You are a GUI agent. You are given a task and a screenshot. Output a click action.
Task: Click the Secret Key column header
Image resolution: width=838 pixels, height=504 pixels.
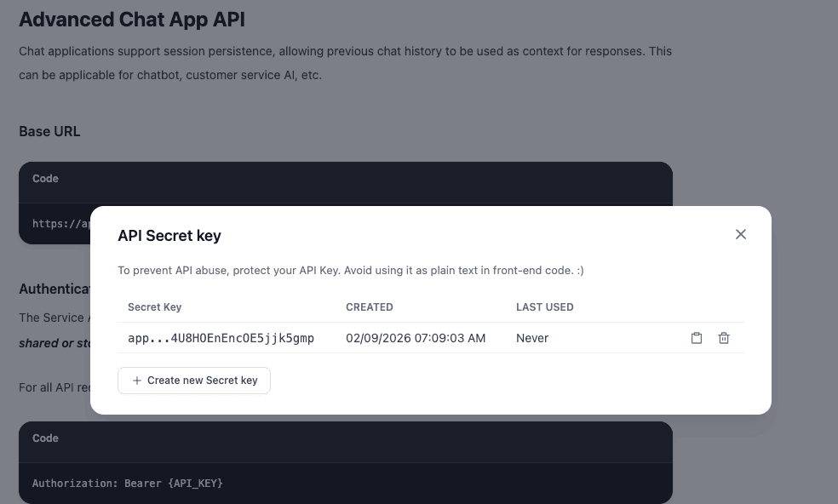coord(152,307)
